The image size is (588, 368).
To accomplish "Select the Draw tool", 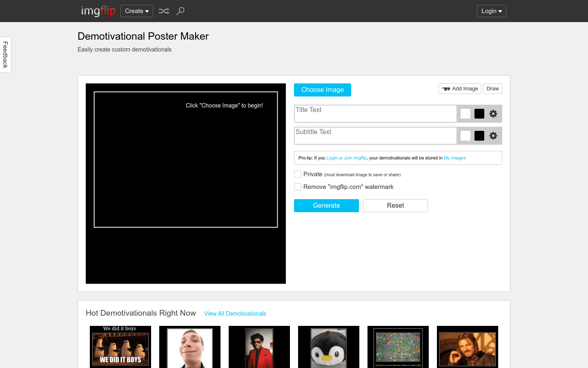I will click(492, 89).
